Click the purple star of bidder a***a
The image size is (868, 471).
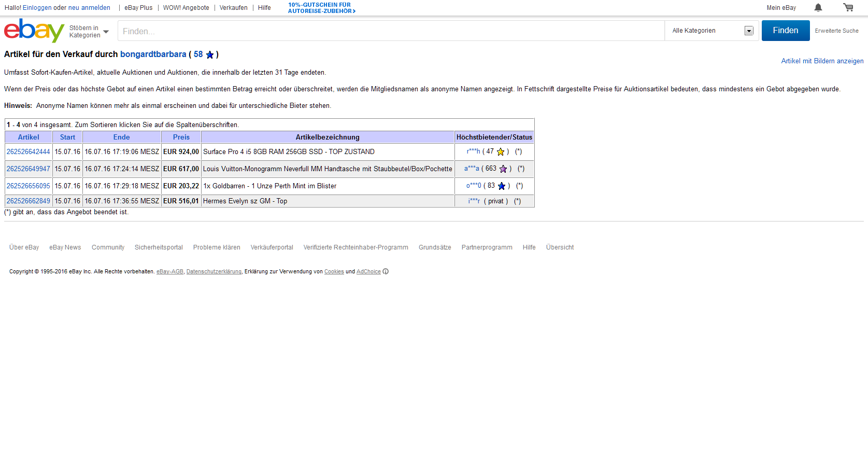tap(503, 169)
